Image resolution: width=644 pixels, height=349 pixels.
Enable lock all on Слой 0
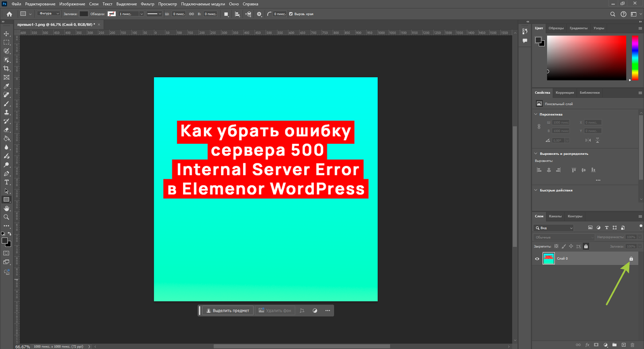coord(586,246)
